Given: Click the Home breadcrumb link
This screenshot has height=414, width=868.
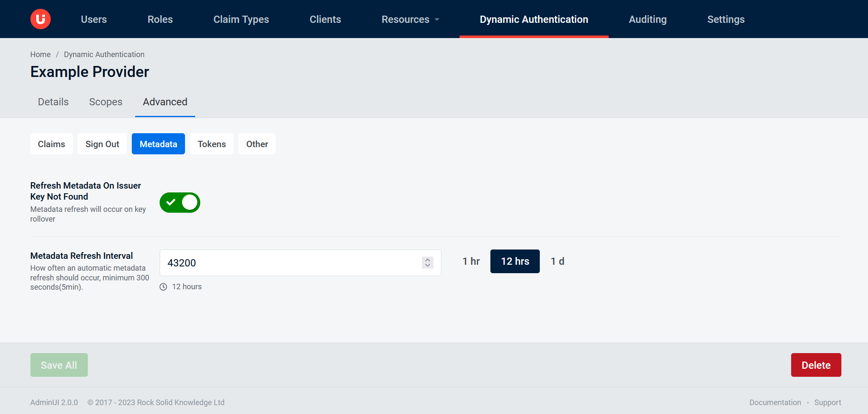Looking at the screenshot, I should click(40, 54).
